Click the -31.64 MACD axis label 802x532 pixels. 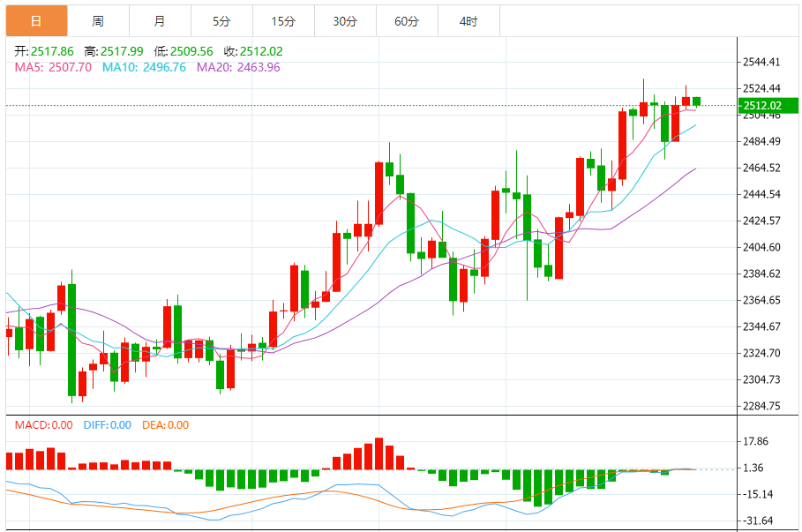click(x=758, y=521)
